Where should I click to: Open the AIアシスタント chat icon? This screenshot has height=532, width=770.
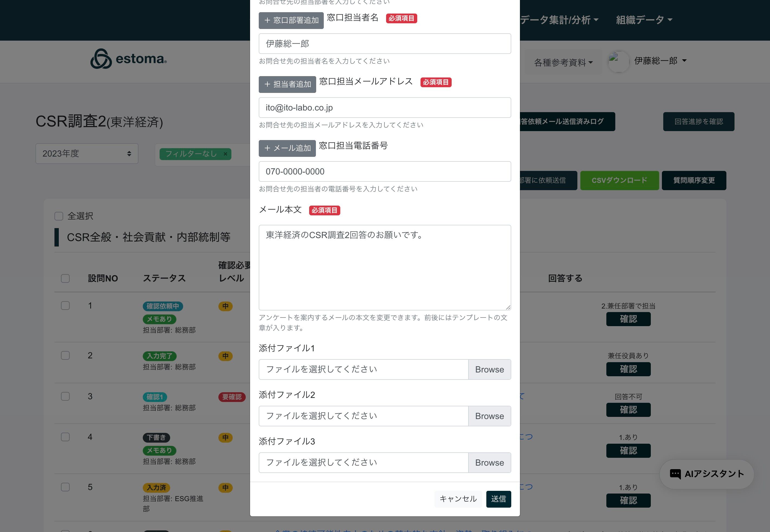click(x=675, y=474)
